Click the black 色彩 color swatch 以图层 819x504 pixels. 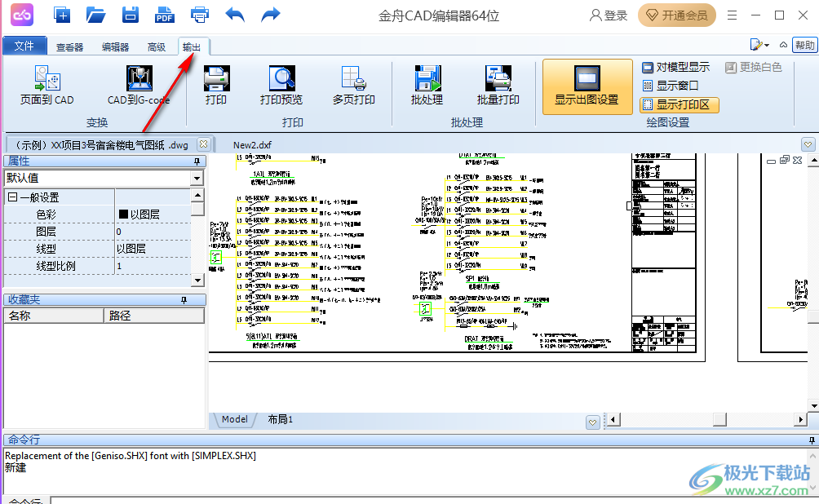tap(124, 214)
